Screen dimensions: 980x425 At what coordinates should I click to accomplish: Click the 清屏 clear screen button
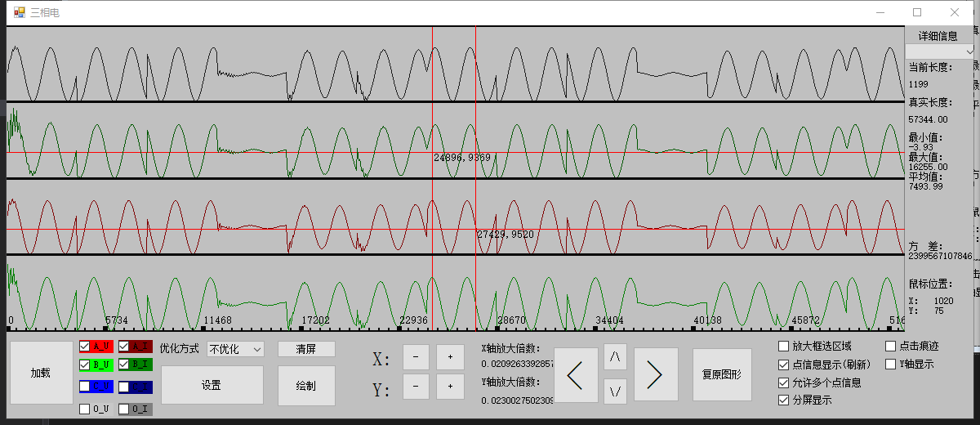point(306,349)
